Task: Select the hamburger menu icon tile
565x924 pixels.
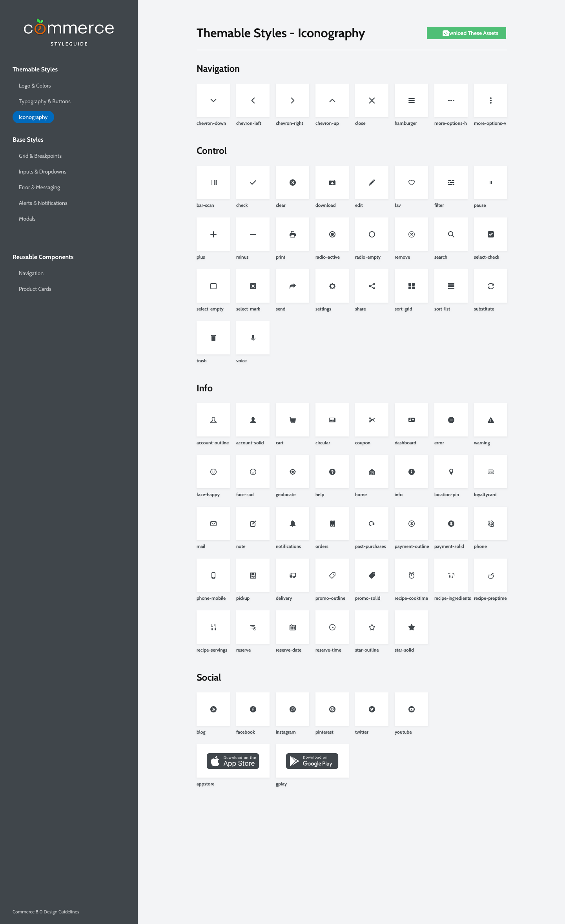Action: [412, 100]
